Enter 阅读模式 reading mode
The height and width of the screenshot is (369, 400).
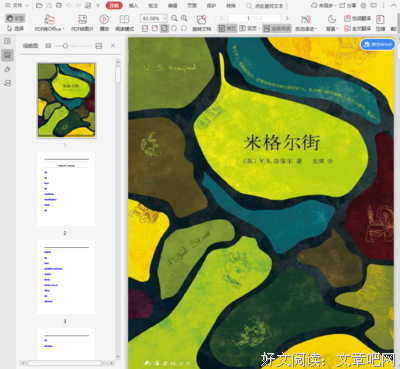pos(124,23)
